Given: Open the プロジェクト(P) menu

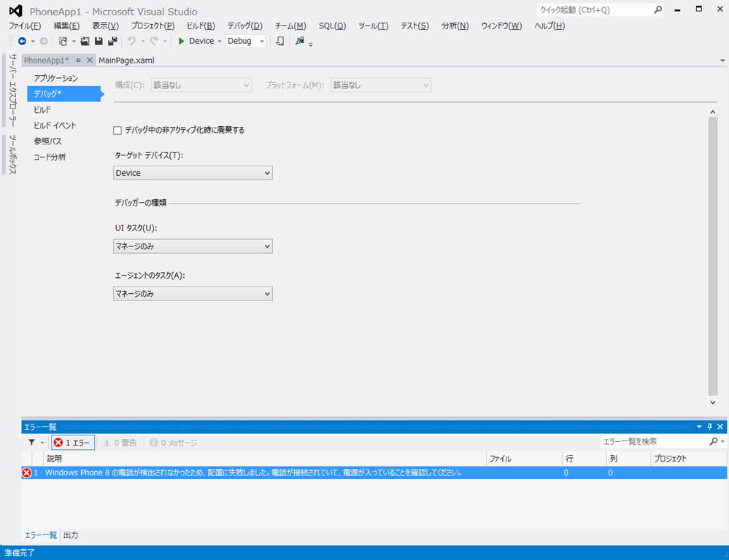Looking at the screenshot, I should click(x=153, y=26).
